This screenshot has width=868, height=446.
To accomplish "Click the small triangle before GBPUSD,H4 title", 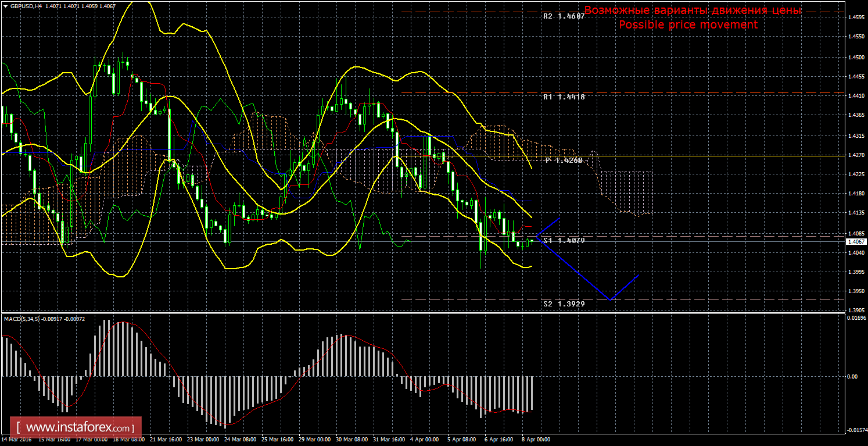I will pyautogui.click(x=5, y=6).
